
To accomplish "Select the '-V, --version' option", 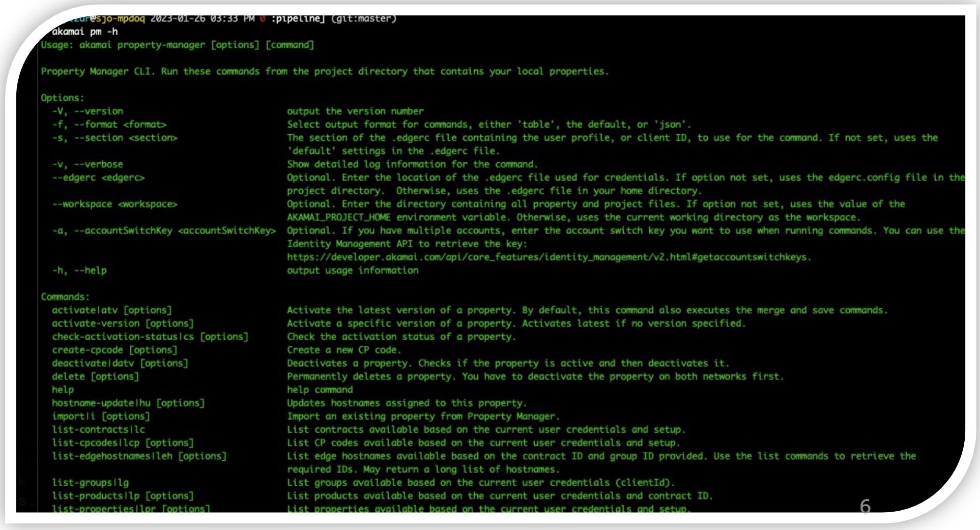I will tap(88, 111).
